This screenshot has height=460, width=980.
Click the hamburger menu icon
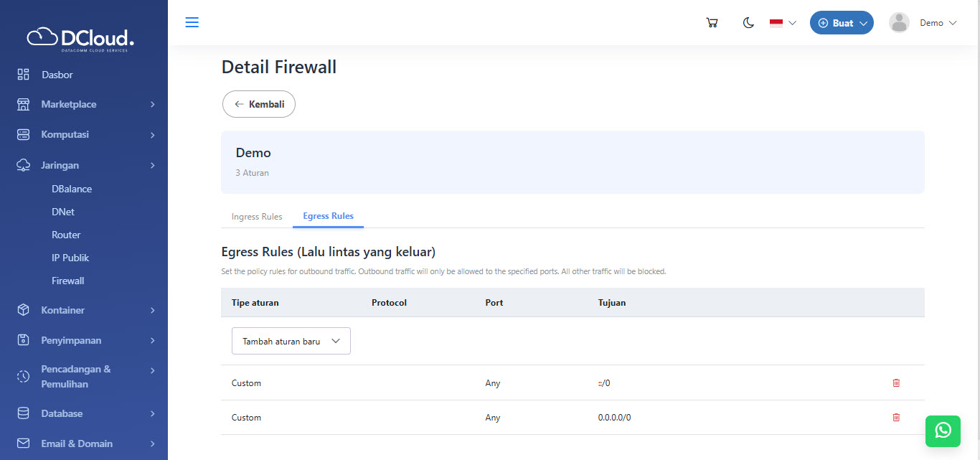point(192,22)
